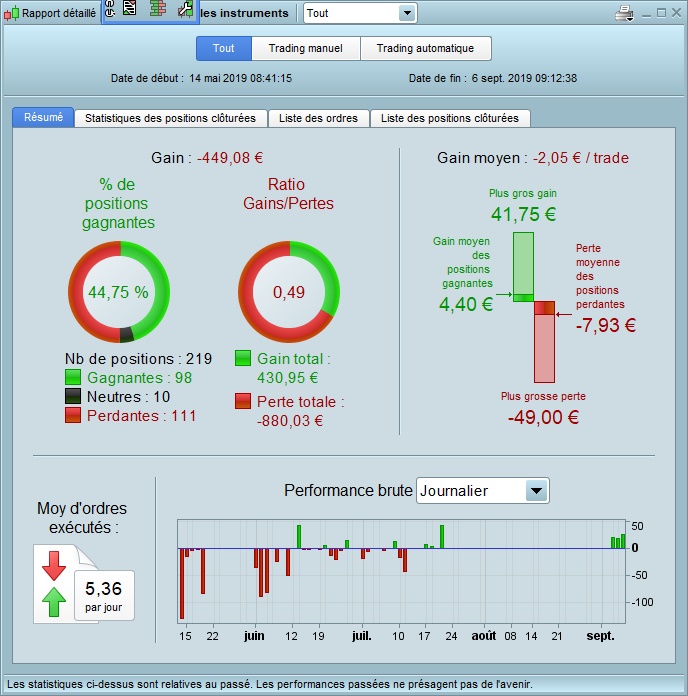Click the 5,36 par jour value box
Image resolution: width=688 pixels, height=696 pixels.
pos(104,595)
